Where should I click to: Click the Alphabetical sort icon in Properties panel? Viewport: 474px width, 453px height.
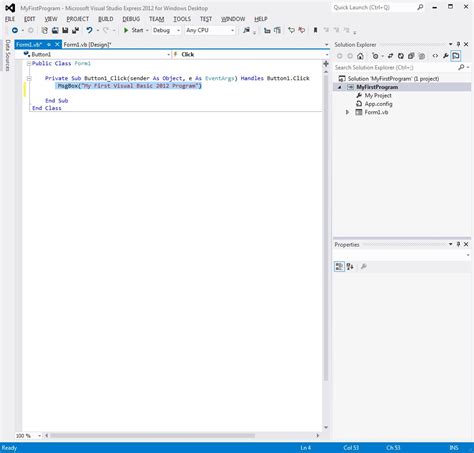click(350, 266)
